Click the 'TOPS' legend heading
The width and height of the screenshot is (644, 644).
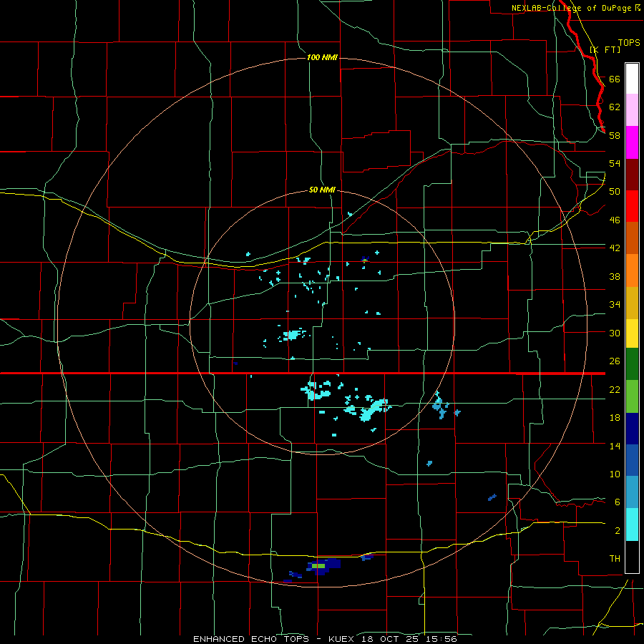629,43
